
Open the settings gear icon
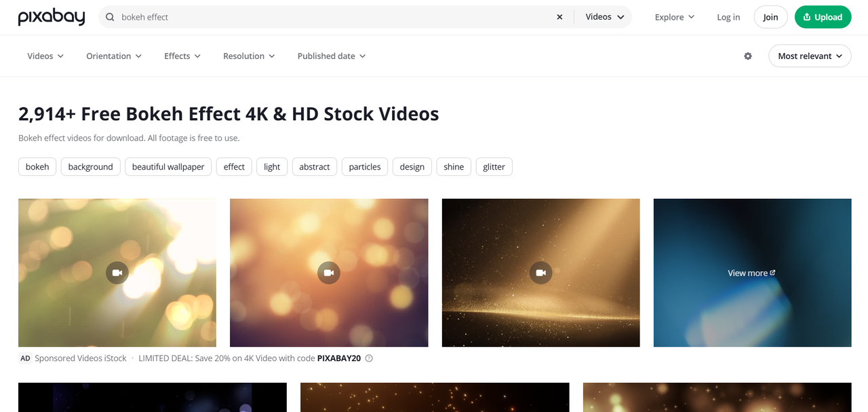pos(748,56)
